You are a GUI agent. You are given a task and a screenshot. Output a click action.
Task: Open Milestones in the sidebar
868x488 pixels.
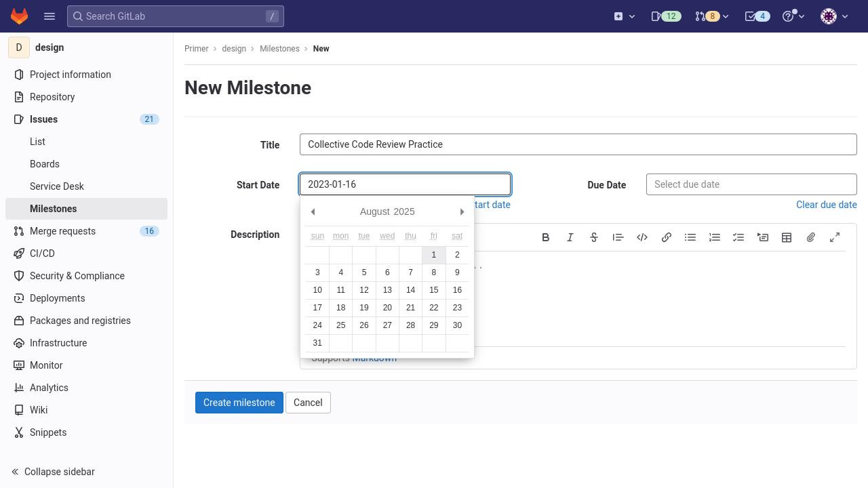point(86,209)
